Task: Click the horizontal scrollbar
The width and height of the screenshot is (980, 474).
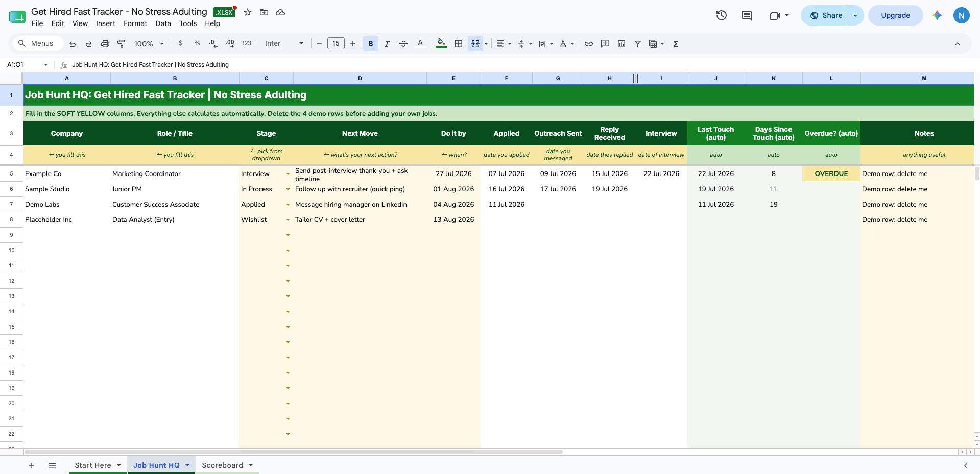Action: click(294, 452)
